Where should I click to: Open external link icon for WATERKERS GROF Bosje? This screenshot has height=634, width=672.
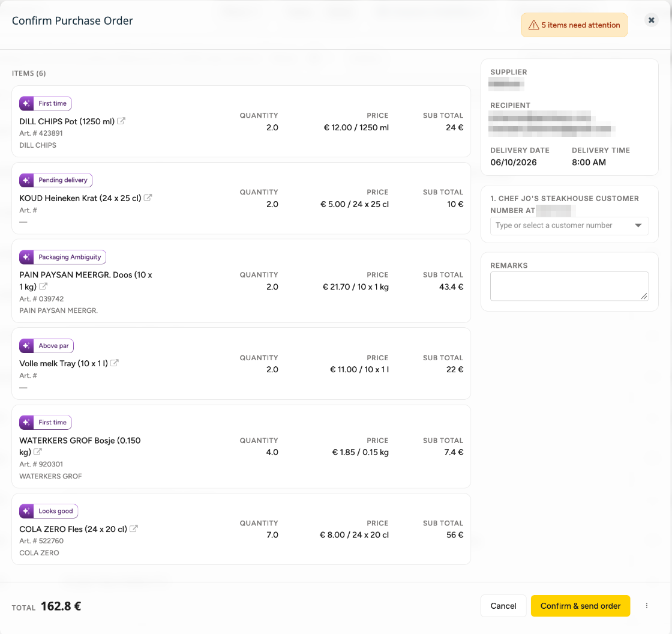tap(38, 451)
